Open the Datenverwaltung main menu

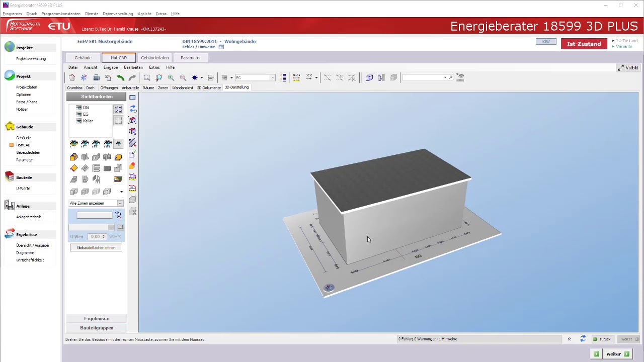118,14
